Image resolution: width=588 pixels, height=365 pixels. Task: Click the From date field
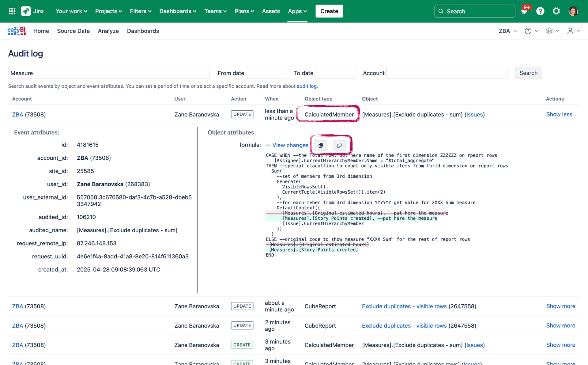(266, 73)
